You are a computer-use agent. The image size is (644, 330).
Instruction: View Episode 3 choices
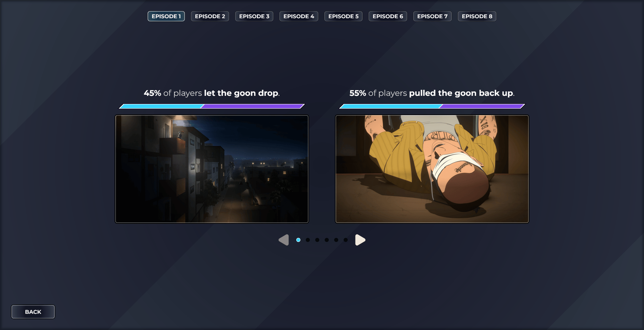(x=254, y=16)
